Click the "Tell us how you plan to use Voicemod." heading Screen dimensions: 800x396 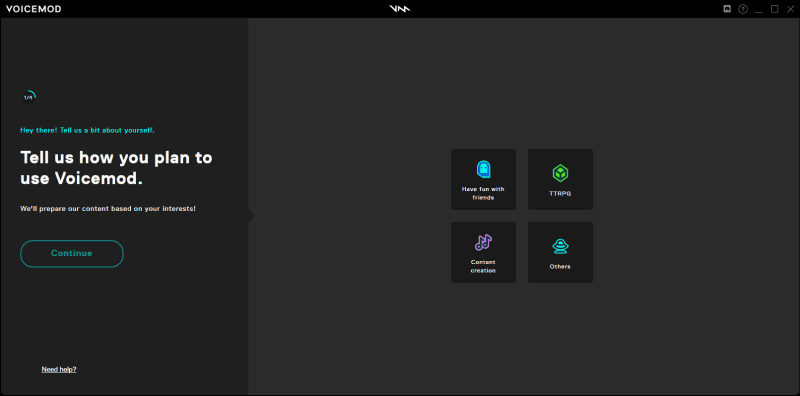[116, 168]
